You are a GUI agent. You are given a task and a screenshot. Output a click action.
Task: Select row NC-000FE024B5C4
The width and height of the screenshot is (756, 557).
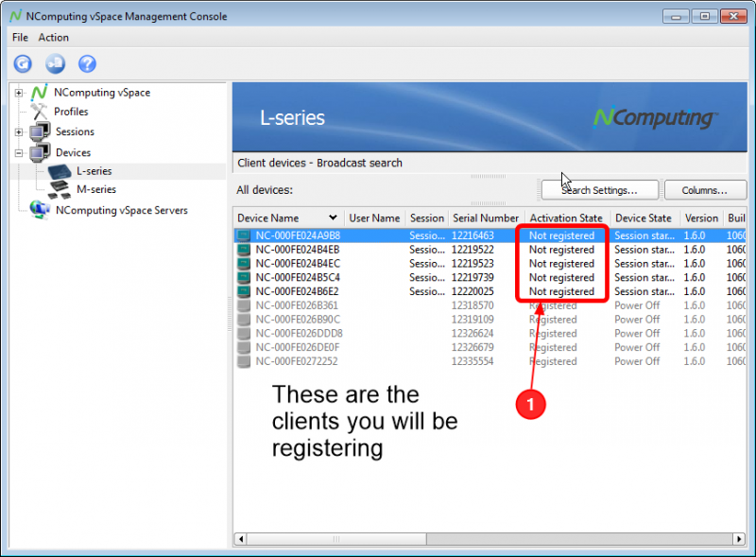(490, 277)
